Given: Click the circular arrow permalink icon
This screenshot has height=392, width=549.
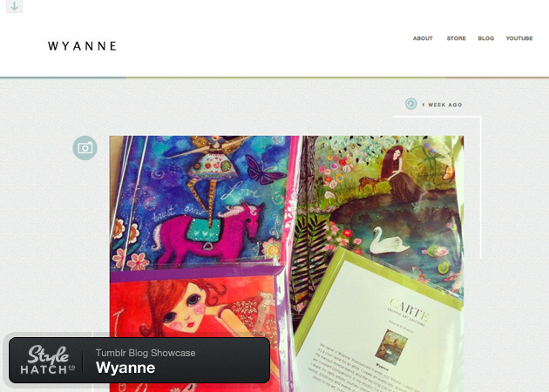Looking at the screenshot, I should pyautogui.click(x=410, y=104).
